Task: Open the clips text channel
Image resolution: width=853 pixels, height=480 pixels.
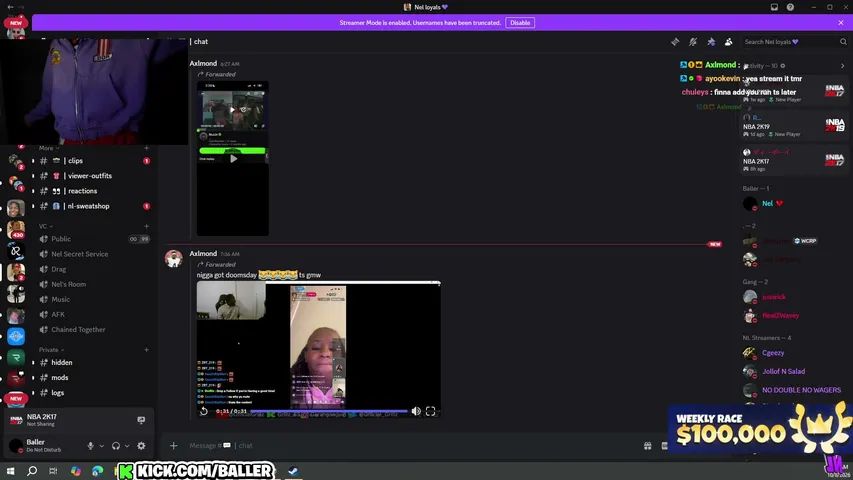Action: 75,161
